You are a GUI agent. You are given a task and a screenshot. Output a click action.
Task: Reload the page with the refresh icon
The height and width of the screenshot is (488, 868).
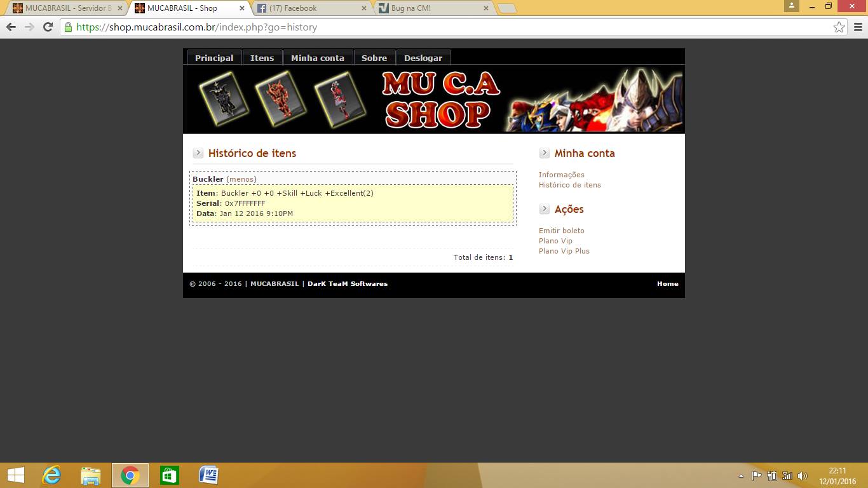click(x=48, y=27)
